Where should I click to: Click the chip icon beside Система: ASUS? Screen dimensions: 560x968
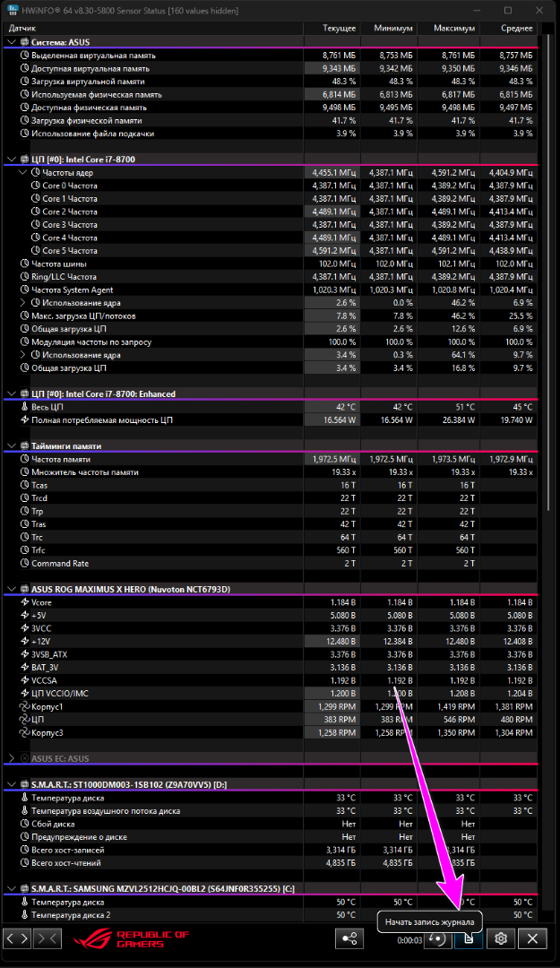25,42
